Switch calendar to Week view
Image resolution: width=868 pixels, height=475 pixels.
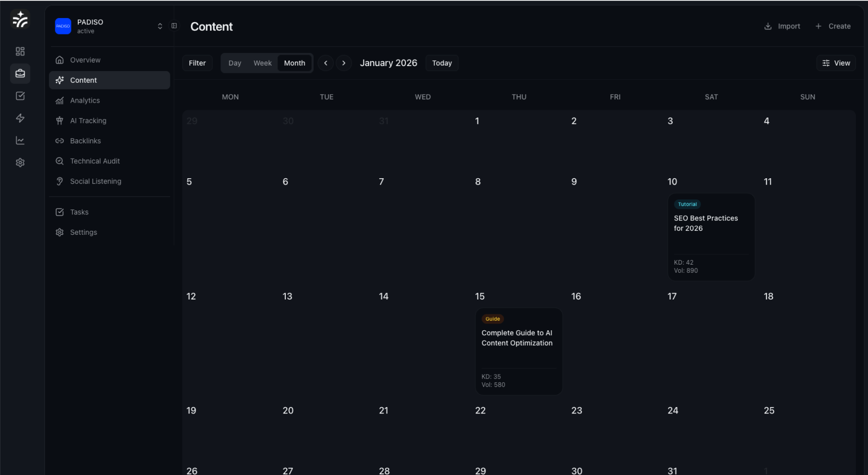pos(262,63)
